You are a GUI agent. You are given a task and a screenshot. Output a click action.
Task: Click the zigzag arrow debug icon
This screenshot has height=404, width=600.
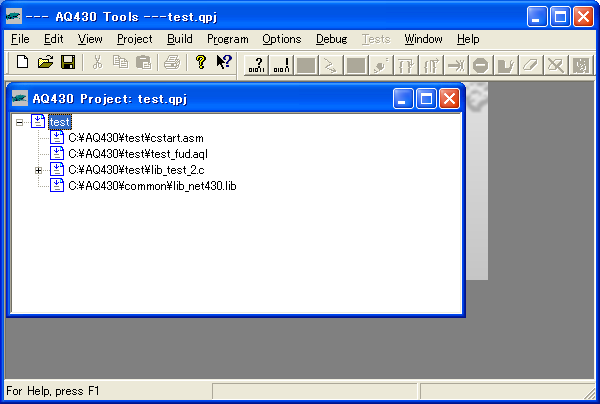point(331,65)
